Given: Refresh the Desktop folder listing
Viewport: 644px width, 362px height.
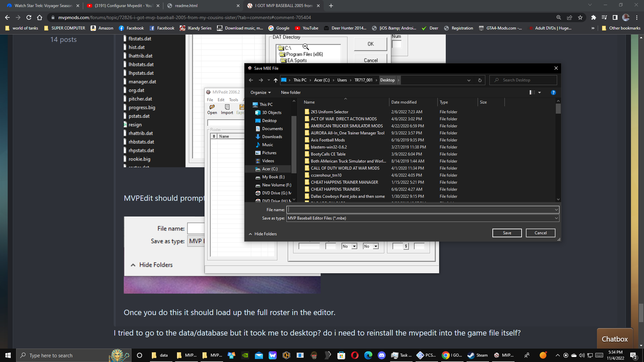Looking at the screenshot, I should coord(480,80).
